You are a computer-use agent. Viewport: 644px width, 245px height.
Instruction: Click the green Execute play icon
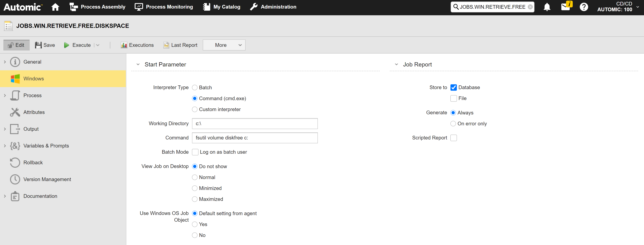pos(67,45)
